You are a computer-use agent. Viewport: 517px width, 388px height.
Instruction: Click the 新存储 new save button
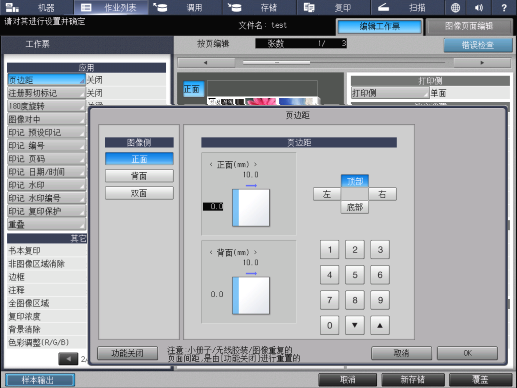(413, 380)
